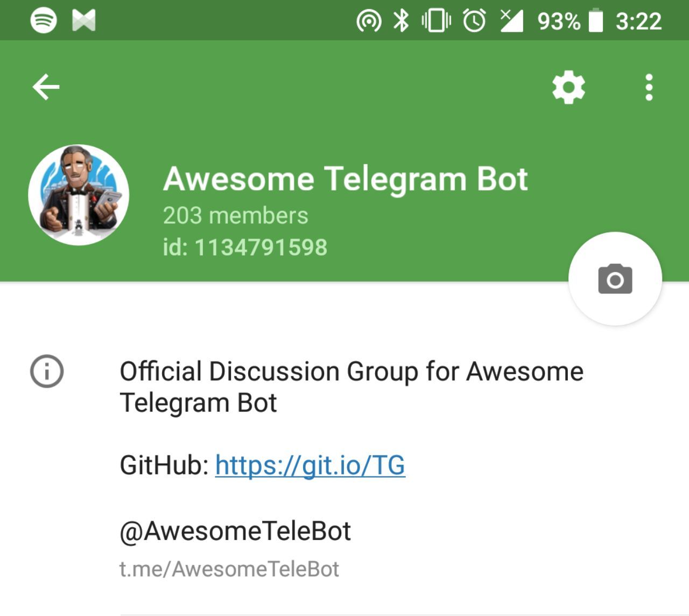Viewport: 689px width, 616px height.
Task: Tap the vibrate mode status icon
Action: [x=437, y=21]
